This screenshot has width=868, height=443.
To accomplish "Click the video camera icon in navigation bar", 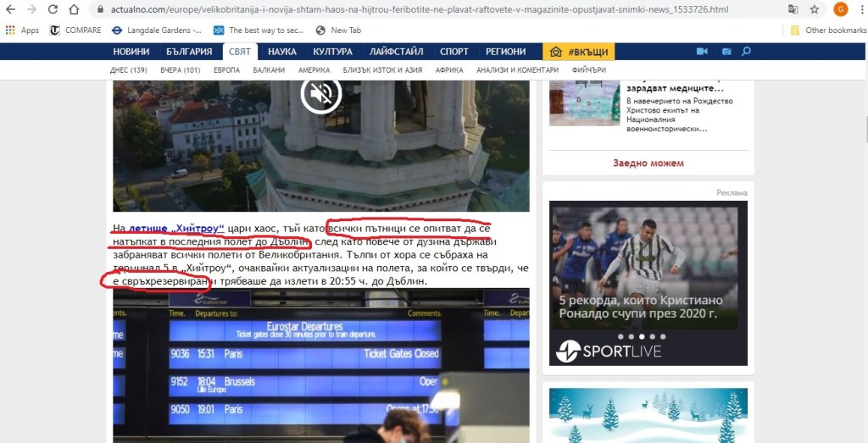I will pos(702,52).
